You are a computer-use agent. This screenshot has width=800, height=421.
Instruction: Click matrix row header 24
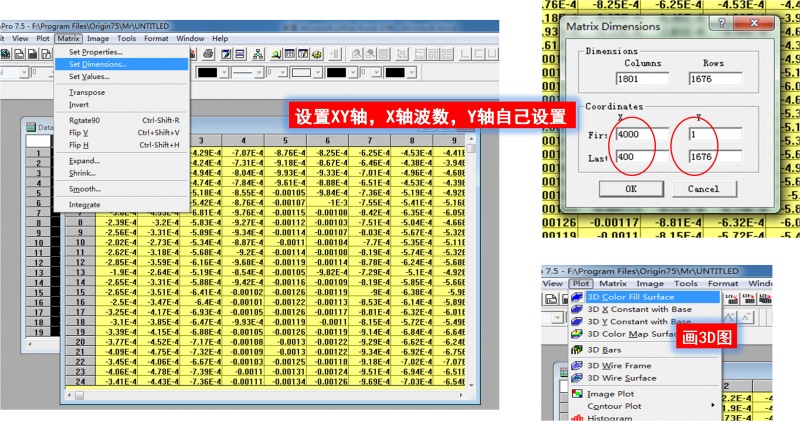(x=80, y=381)
